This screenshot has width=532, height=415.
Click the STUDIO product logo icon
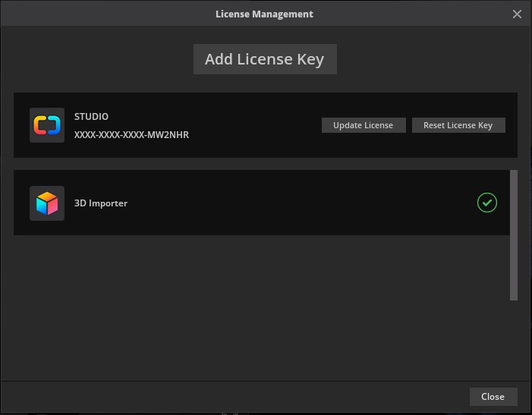click(x=47, y=125)
